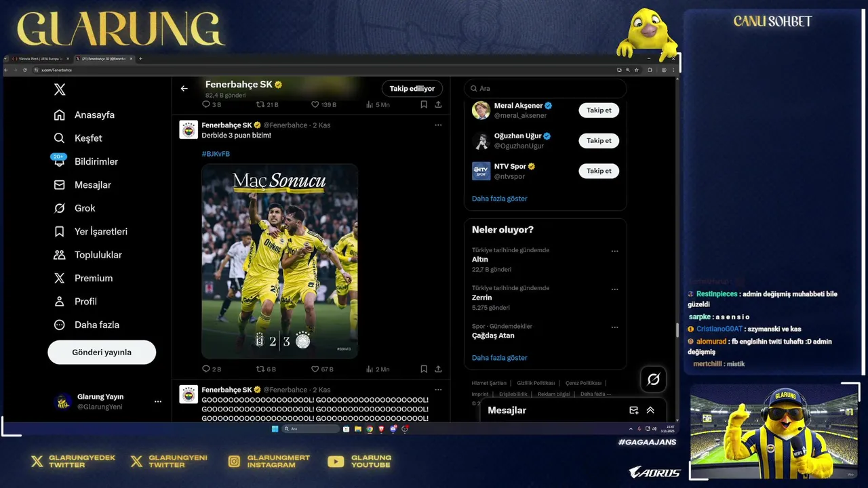This screenshot has width=868, height=488.
Task: Open Mesajlar in the sidebar
Action: [83, 185]
